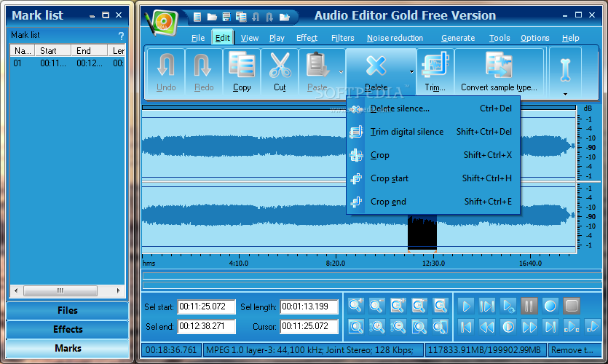
Task: Click the black selected region in waveform
Action: pyautogui.click(x=422, y=232)
